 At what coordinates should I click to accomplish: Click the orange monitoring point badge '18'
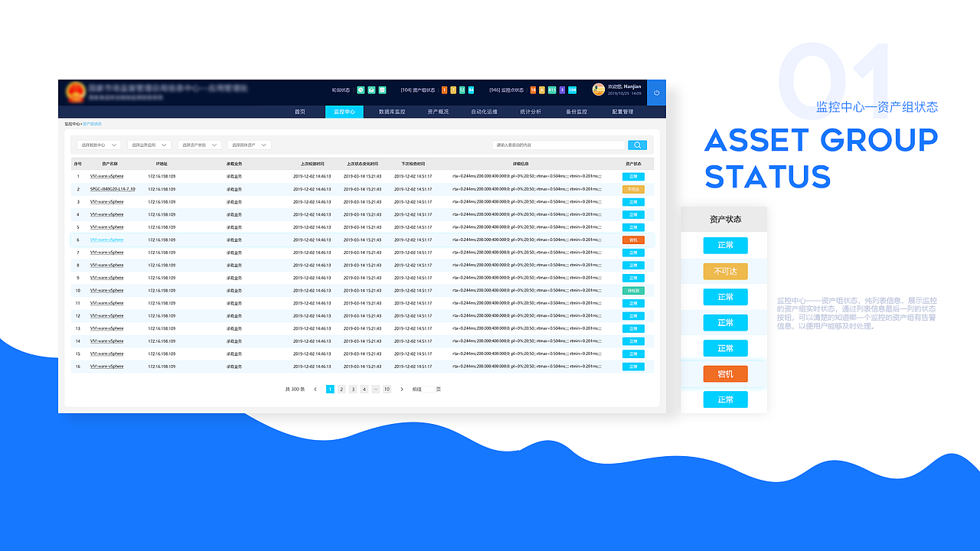[533, 90]
